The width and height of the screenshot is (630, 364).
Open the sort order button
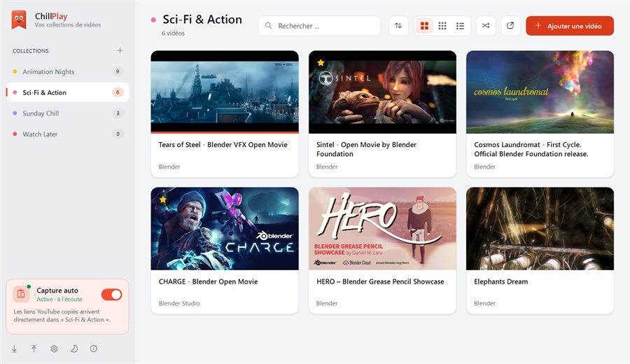tap(398, 26)
